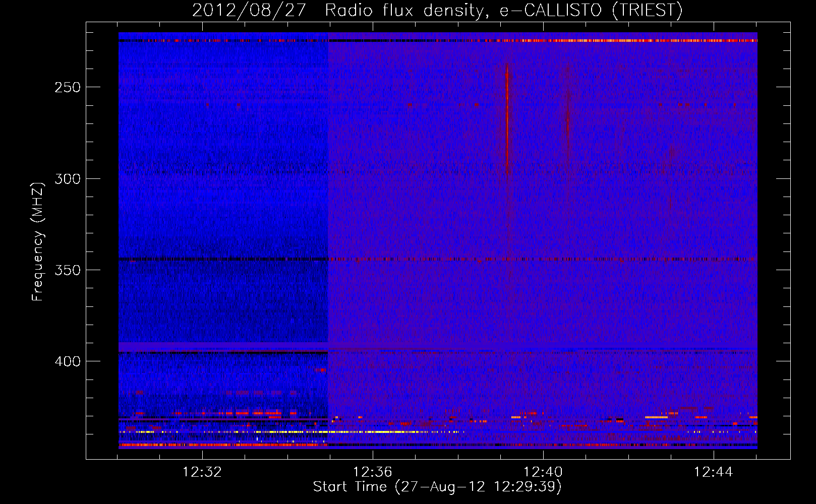The image size is (816, 504).
Task: Click the 'Frequency (MHZ)' axis label
Action: tap(38, 242)
